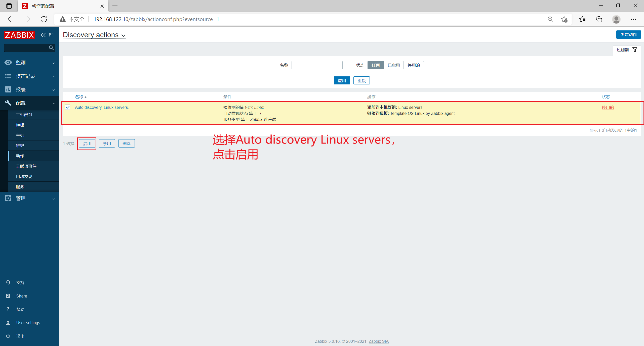Image resolution: width=644 pixels, height=346 pixels.
Task: Expand the 监测 menu section
Action: 54,63
